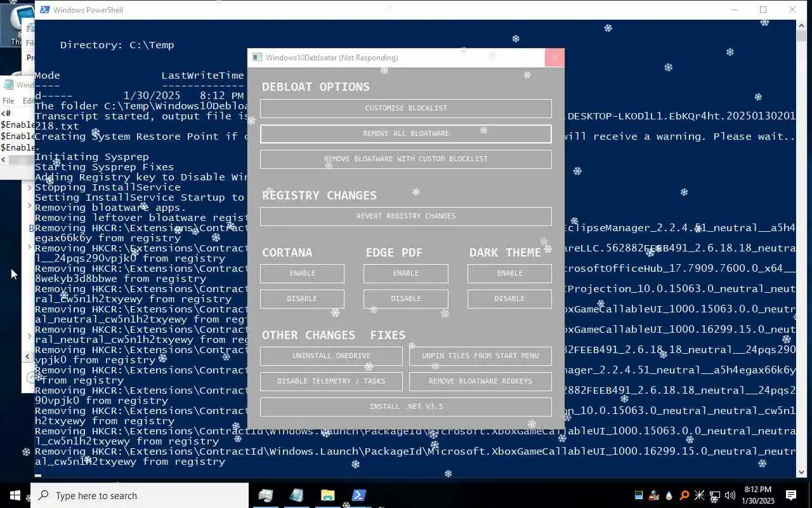Open the first pinned taskbar app icon

click(266, 495)
